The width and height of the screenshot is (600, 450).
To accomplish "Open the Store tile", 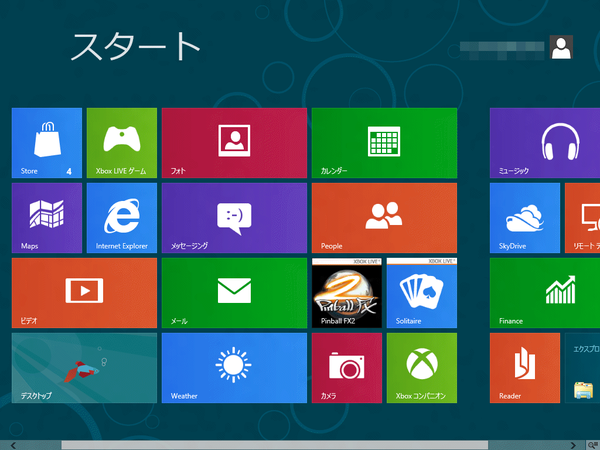I will point(47,143).
